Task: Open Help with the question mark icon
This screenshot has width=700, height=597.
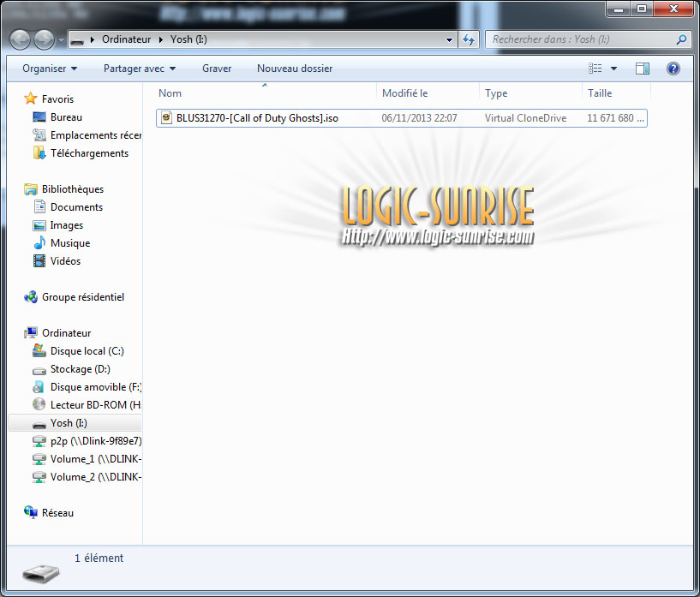Action: point(673,69)
